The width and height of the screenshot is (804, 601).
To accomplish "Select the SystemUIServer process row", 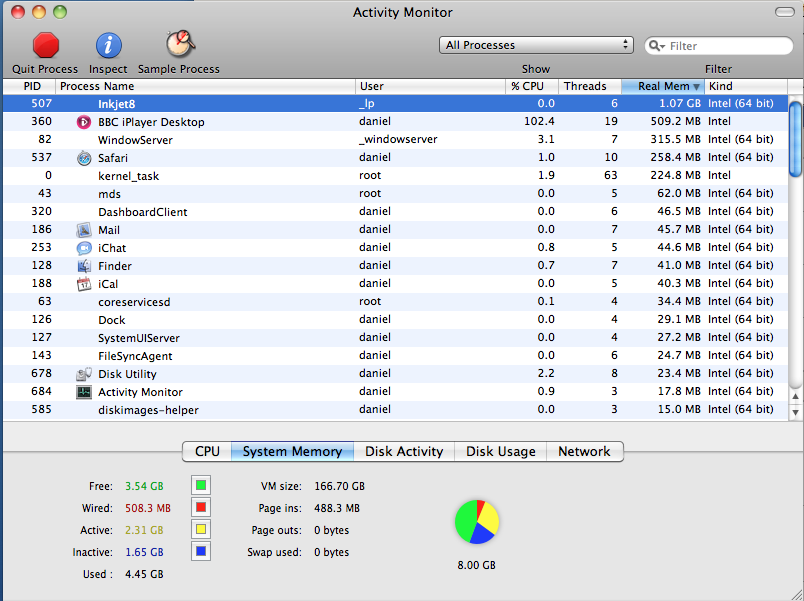I will (x=395, y=337).
